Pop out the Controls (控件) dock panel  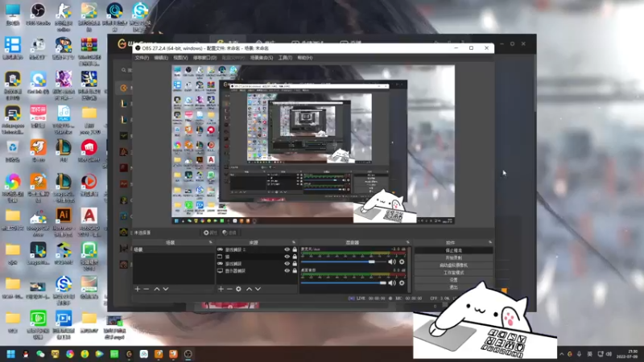[x=490, y=243]
